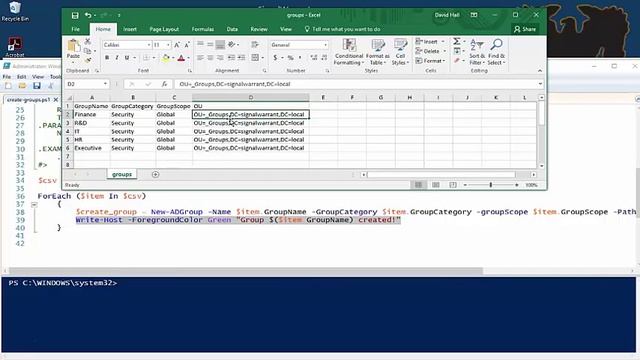
Task: Toggle Middle Align in Alignment group
Action: coord(210,44)
